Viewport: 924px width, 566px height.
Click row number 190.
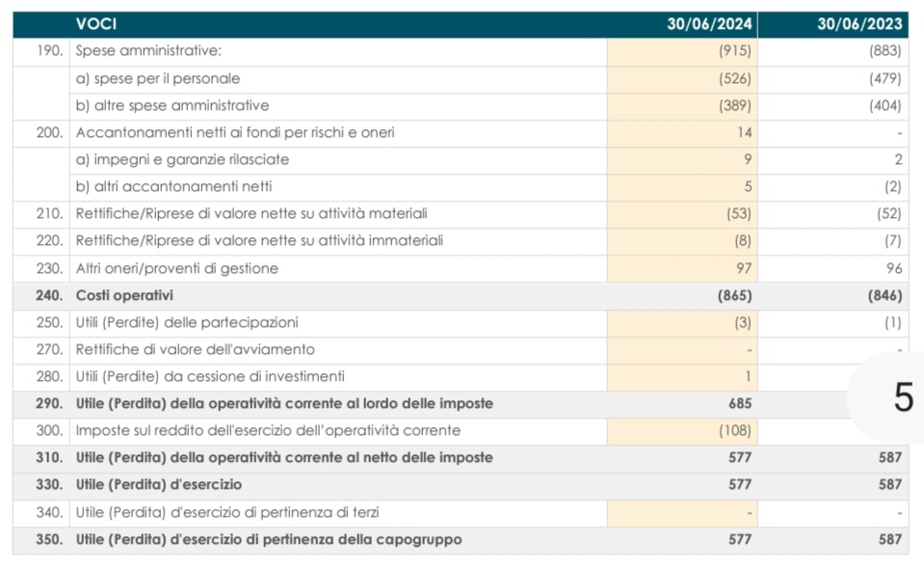point(49,51)
